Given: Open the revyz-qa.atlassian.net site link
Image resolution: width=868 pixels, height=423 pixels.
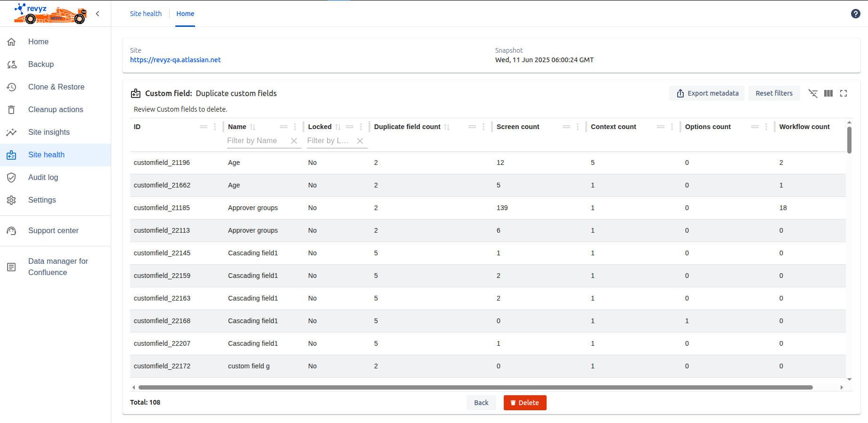Looking at the screenshot, I should [x=175, y=60].
